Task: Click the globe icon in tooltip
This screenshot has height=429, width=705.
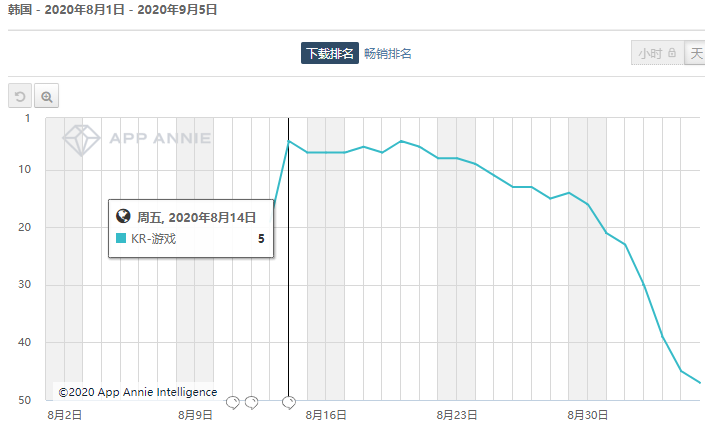Action: pyautogui.click(x=124, y=216)
